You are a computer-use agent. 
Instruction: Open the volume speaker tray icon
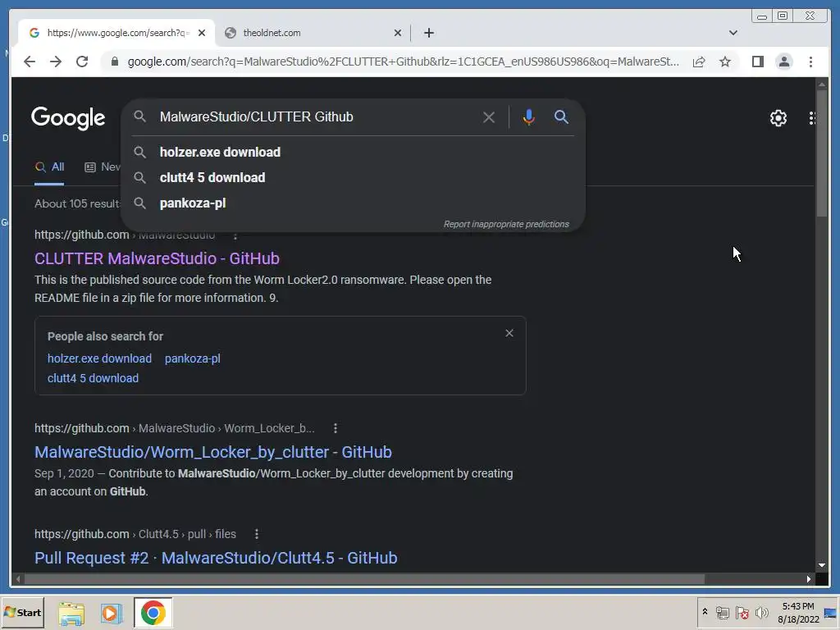(x=761, y=612)
